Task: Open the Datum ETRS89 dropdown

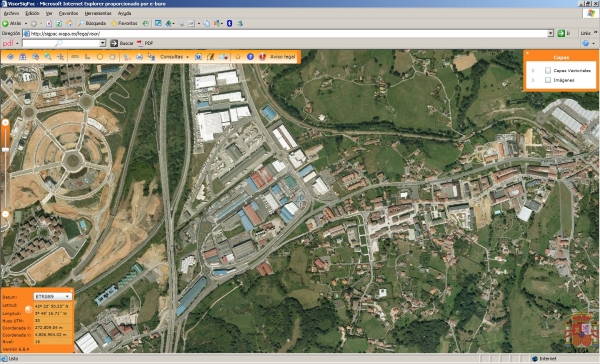Action: pos(52,296)
